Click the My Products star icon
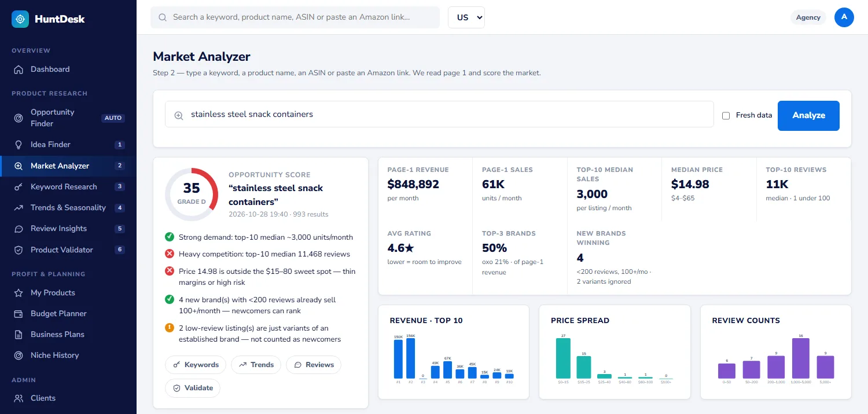The image size is (868, 414). point(19,293)
